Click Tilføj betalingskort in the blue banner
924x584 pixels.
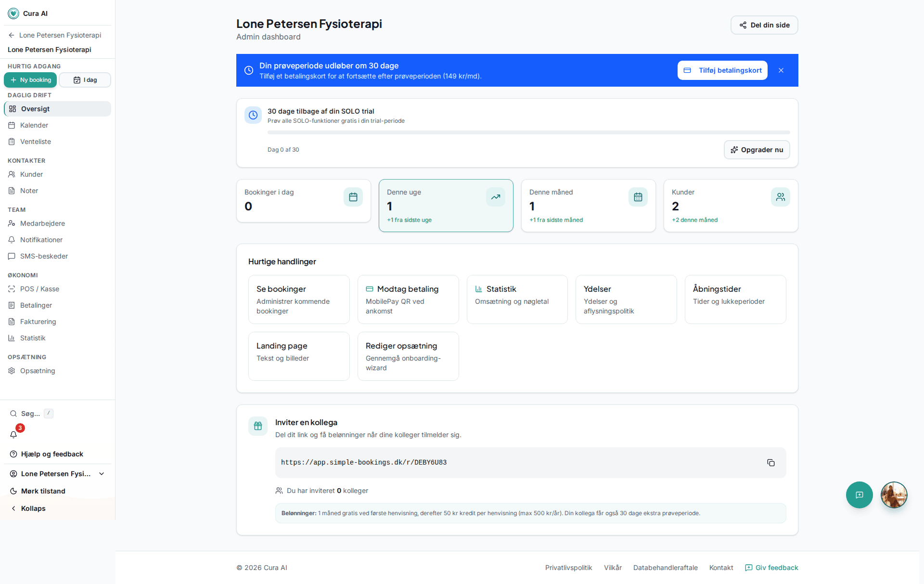pos(722,70)
